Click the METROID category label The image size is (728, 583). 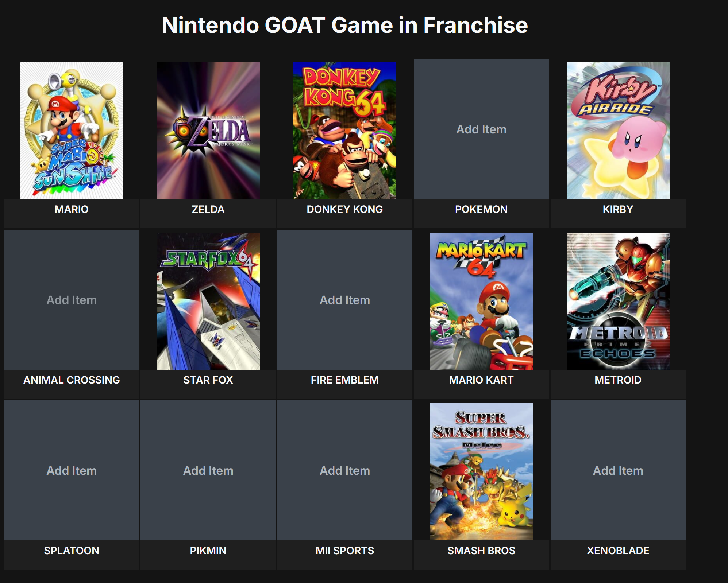(x=618, y=380)
